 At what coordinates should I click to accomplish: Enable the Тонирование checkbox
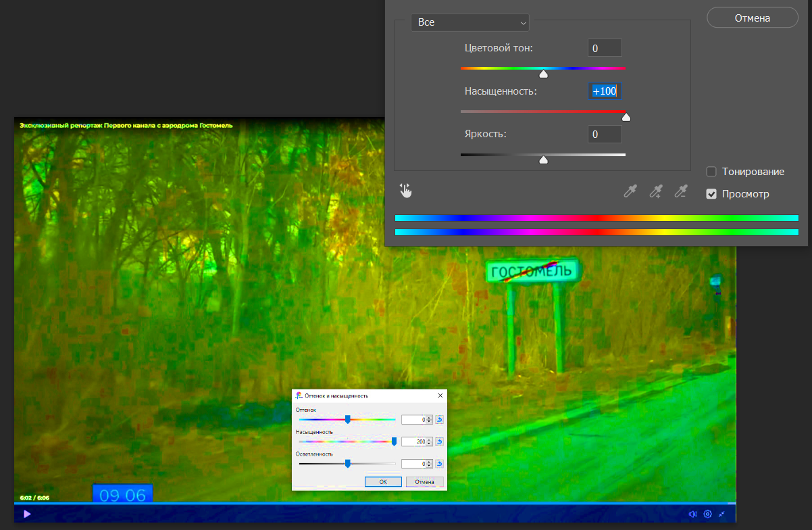pyautogui.click(x=711, y=172)
